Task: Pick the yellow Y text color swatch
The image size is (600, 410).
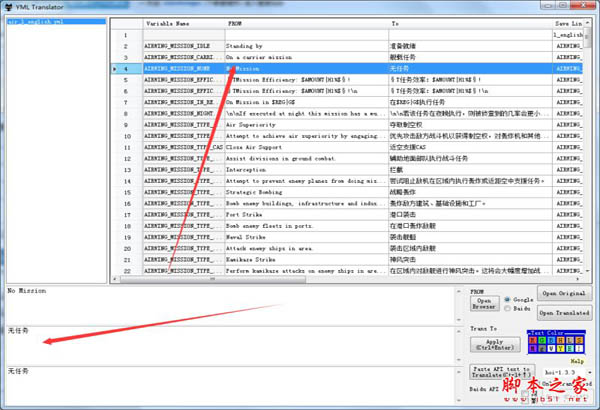Action: 561,348
